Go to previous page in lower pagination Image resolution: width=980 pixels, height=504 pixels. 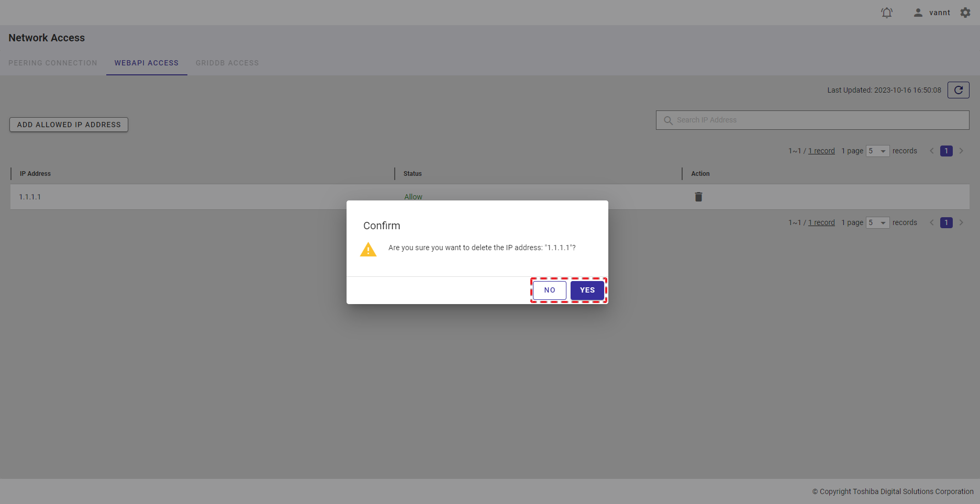tap(932, 222)
